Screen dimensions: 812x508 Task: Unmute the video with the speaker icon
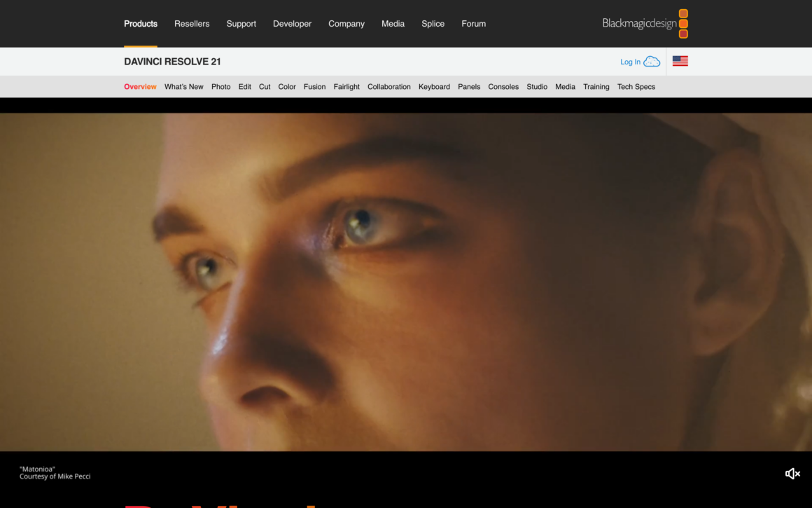pyautogui.click(x=792, y=474)
